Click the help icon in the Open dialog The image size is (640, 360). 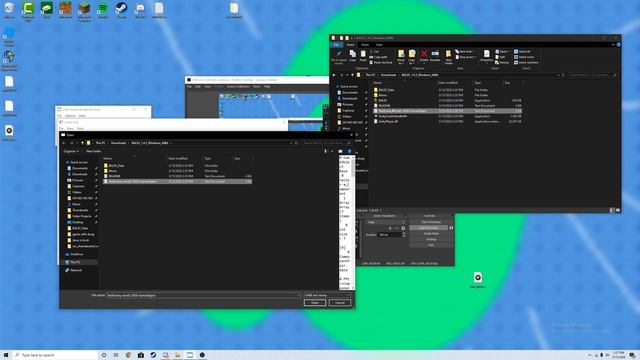point(349,151)
